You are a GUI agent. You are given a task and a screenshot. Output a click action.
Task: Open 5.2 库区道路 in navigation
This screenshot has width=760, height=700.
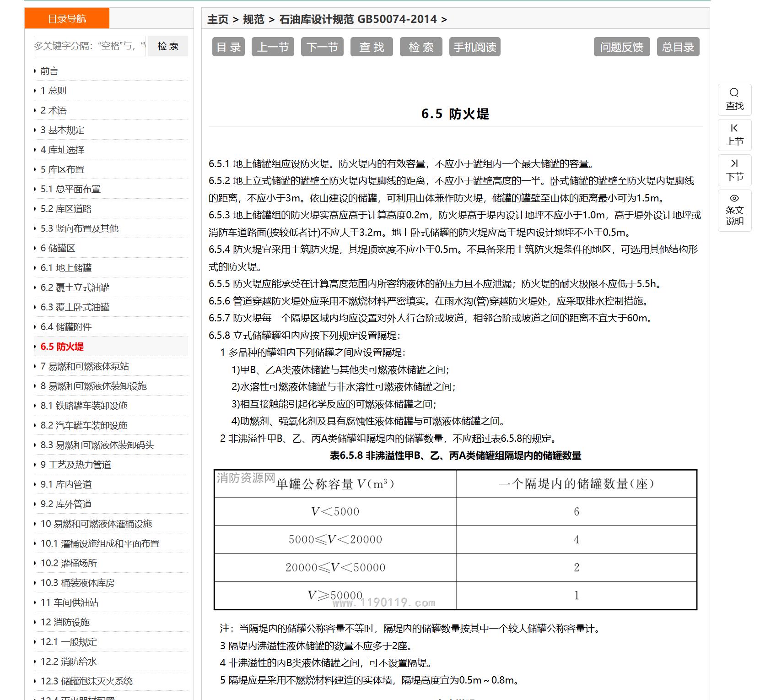click(x=66, y=209)
